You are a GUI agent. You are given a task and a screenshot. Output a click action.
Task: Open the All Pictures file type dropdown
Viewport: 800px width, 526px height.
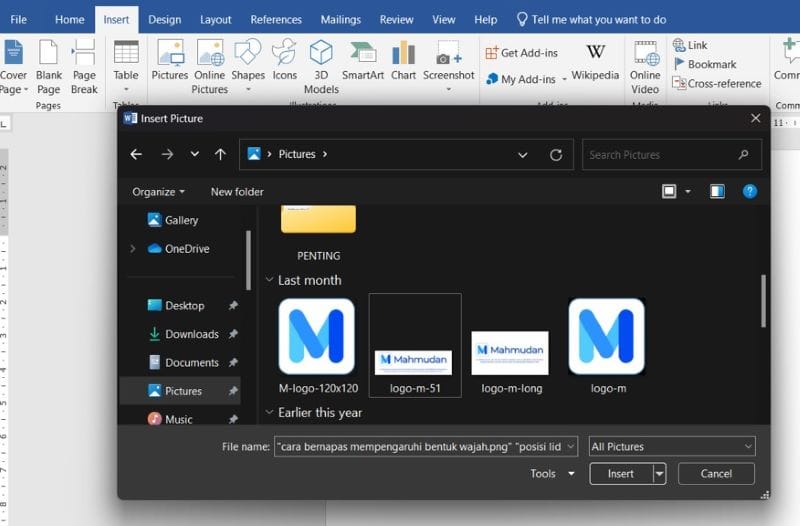tap(671, 447)
